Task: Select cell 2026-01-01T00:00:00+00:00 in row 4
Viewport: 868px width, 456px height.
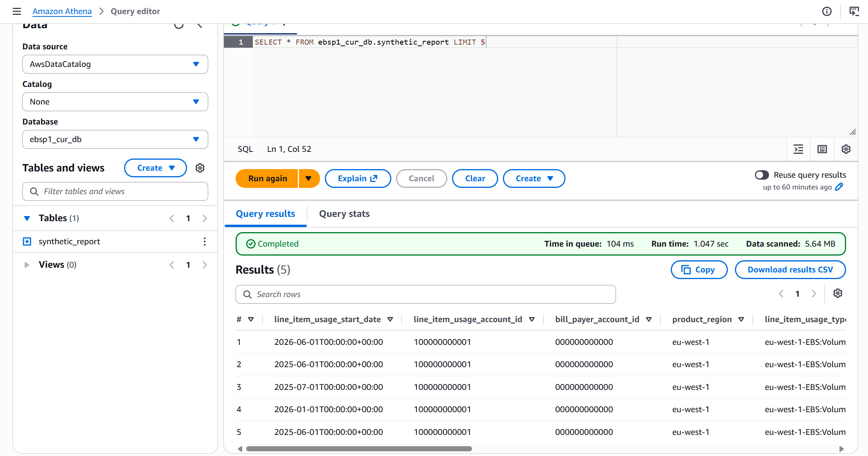Action: (x=328, y=409)
